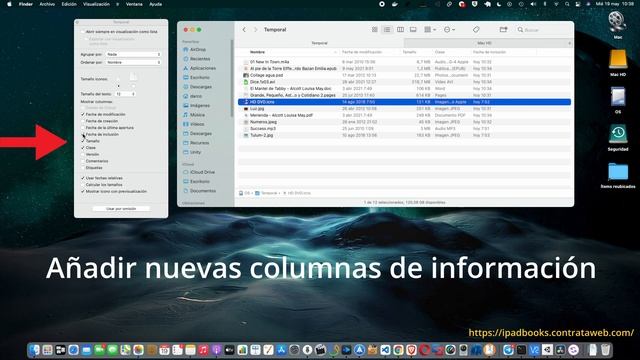
Task: Check Fecha de creación column
Action: pos(83,121)
